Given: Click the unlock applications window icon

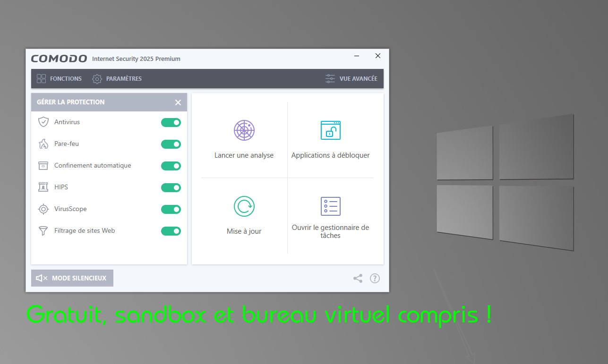Looking at the screenshot, I should coord(331,130).
